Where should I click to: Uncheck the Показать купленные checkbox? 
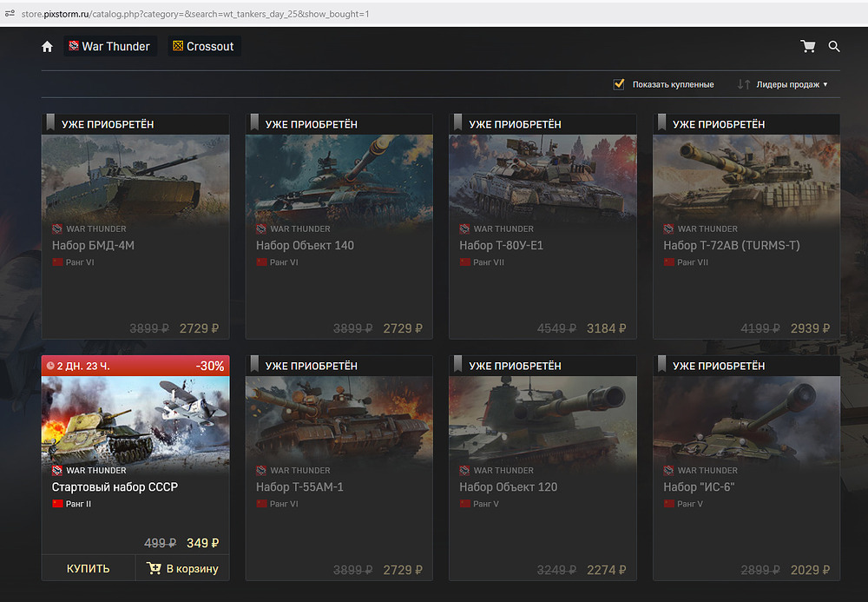click(619, 84)
